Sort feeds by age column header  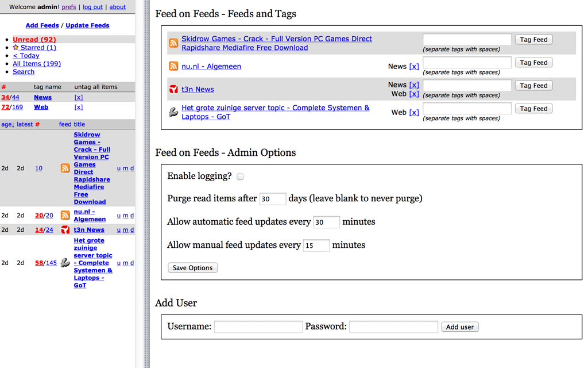(7, 124)
